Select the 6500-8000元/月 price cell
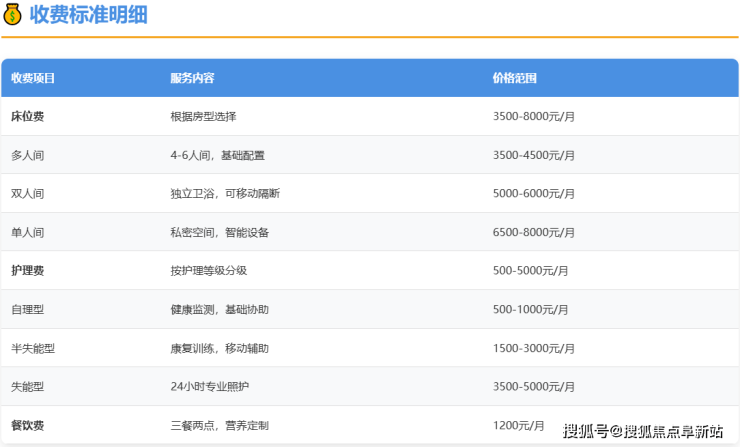This screenshot has width=740, height=447. click(534, 232)
